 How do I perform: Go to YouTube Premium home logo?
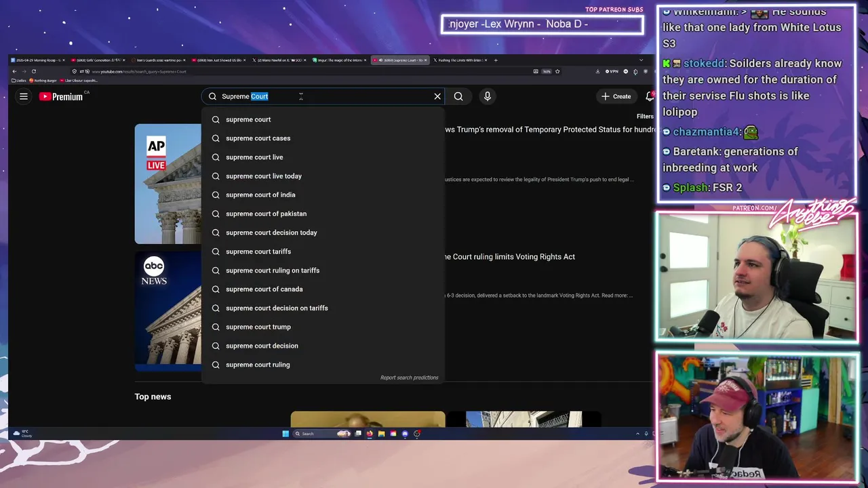click(61, 96)
